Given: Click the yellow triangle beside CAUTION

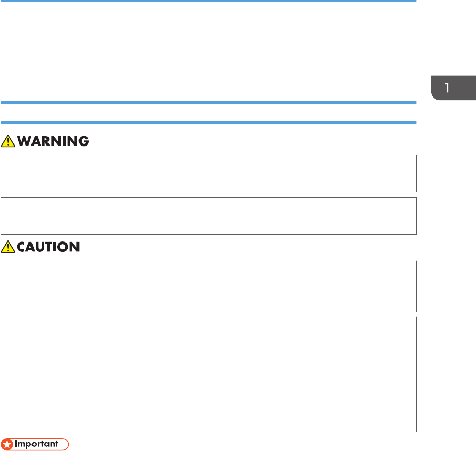Looking at the screenshot, I should 8,247.
